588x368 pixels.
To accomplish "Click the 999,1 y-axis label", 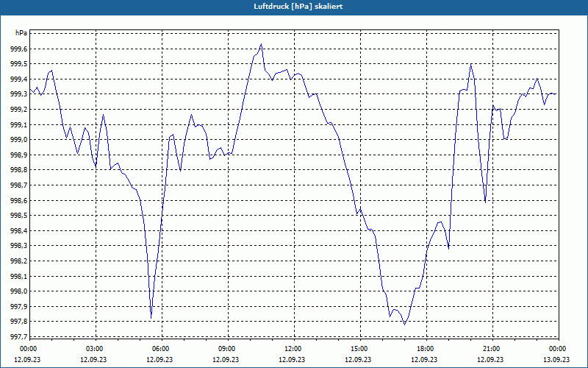I will coord(19,124).
